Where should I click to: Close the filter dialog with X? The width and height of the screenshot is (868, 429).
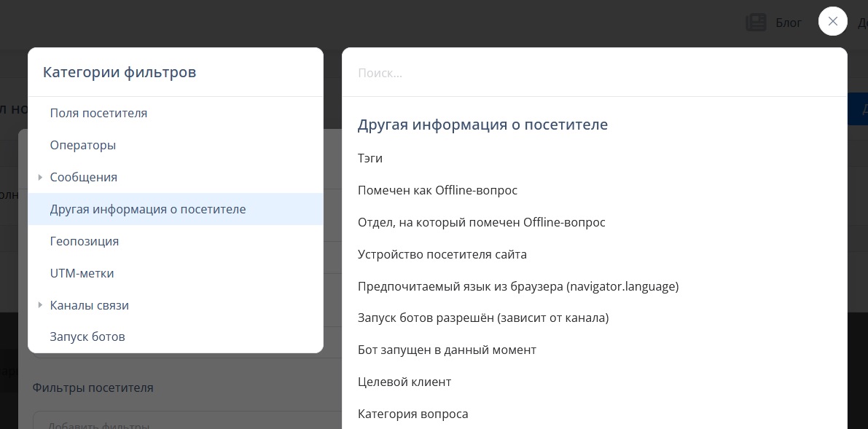click(x=832, y=21)
